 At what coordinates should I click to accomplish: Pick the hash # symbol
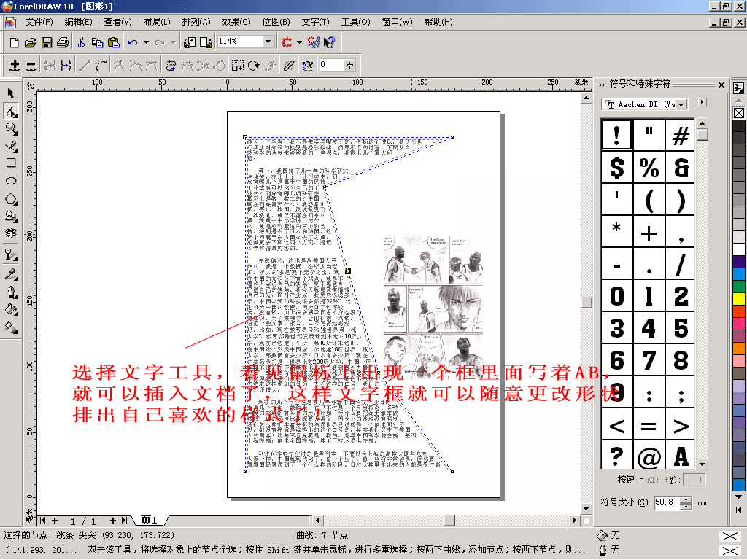tap(681, 135)
